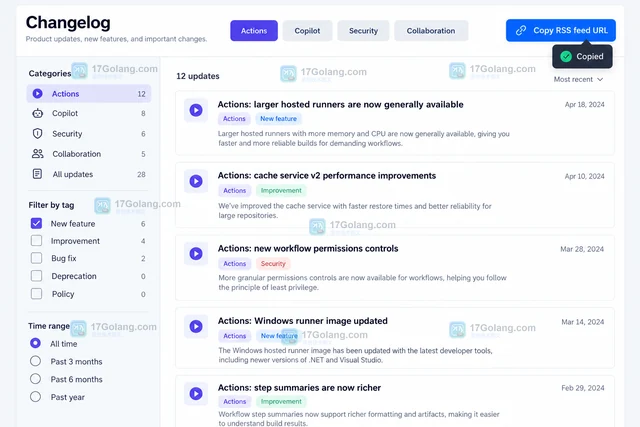640x427 pixels.
Task: Click the Changelog page heading
Action: pyautogui.click(x=68, y=23)
